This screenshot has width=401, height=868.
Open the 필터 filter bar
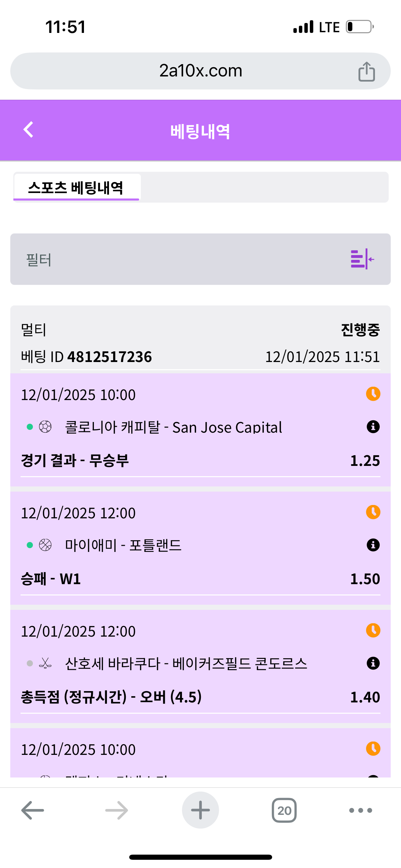[x=171, y=259]
